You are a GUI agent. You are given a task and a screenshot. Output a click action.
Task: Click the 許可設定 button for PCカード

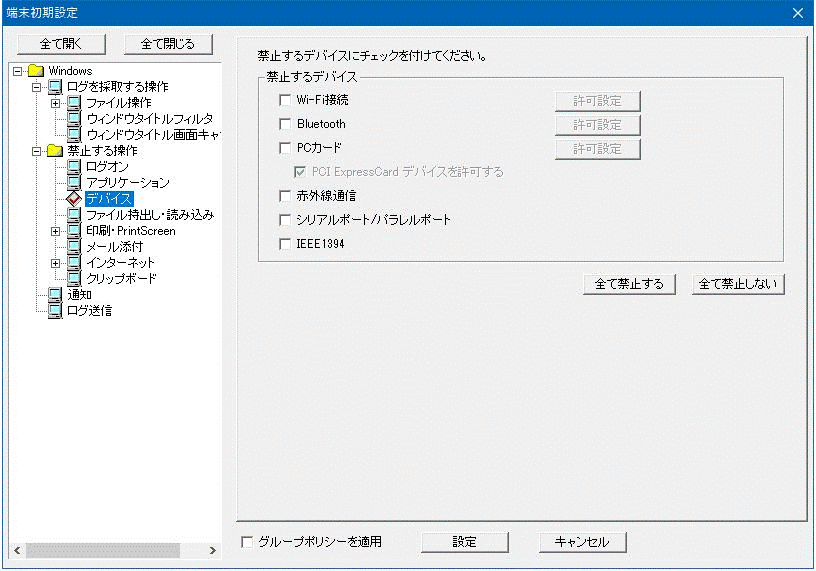click(x=597, y=149)
